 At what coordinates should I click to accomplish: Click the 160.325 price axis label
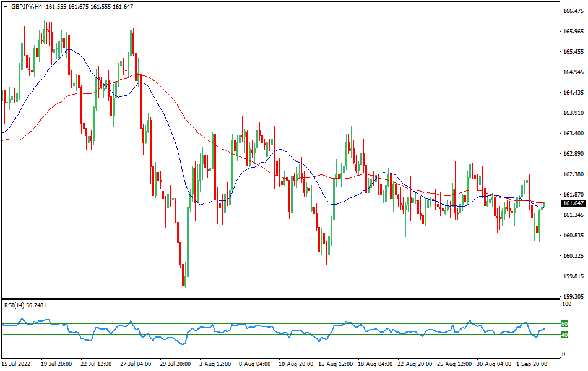point(574,255)
